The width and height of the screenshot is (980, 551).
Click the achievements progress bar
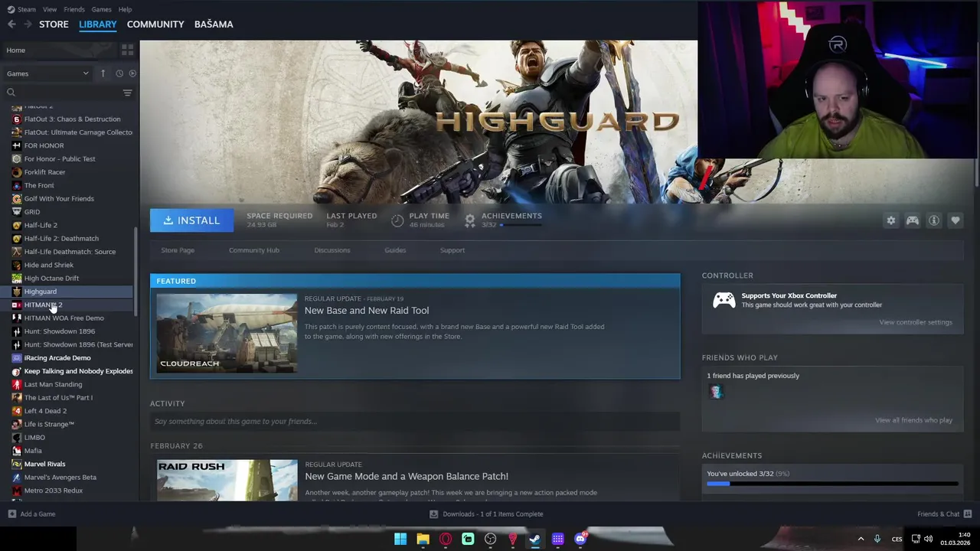pyautogui.click(x=832, y=484)
